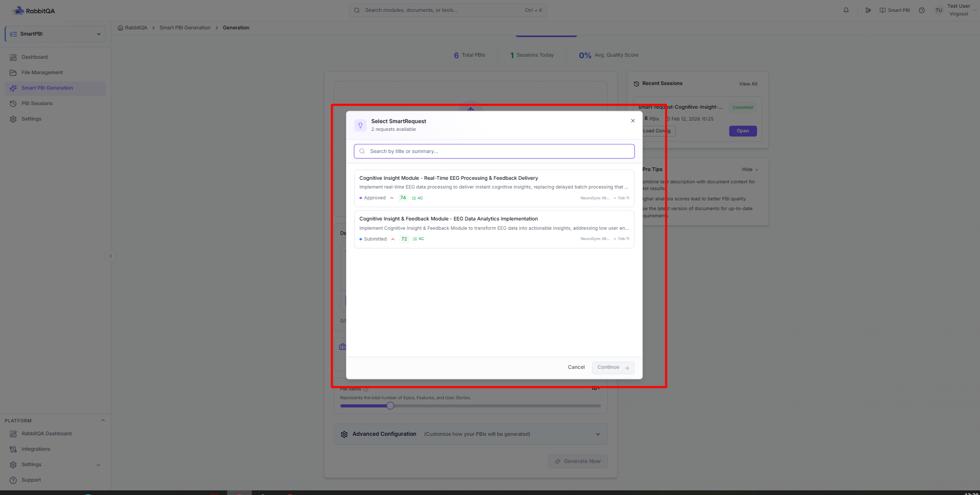This screenshot has height=495, width=980.
Task: Click Open on the recent session card
Action: click(743, 131)
